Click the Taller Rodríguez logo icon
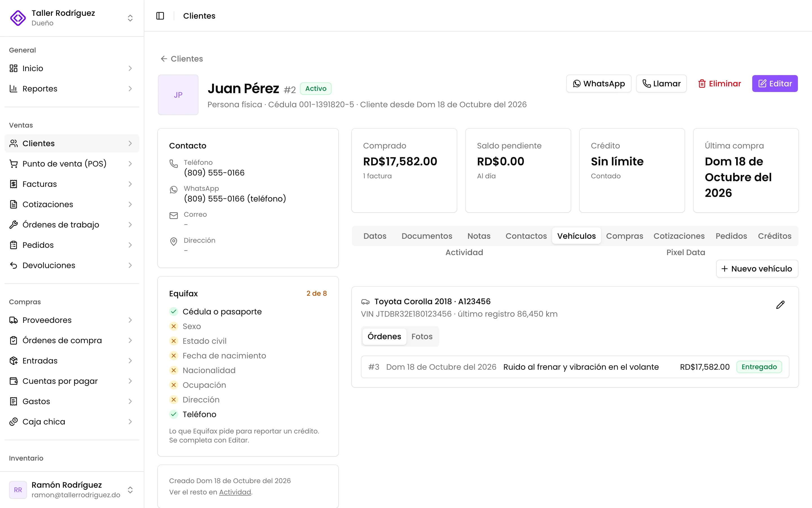This screenshot has height=508, width=812. pyautogui.click(x=18, y=18)
